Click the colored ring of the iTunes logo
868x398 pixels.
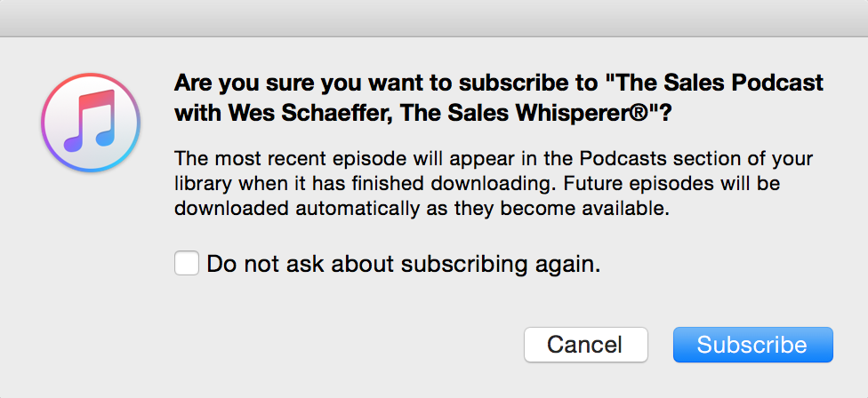pos(47,123)
